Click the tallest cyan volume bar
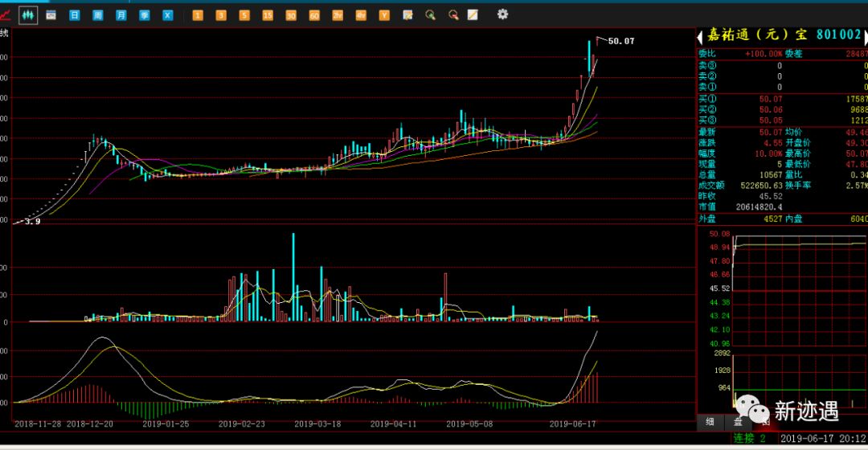This screenshot has height=450, width=868. (293, 276)
